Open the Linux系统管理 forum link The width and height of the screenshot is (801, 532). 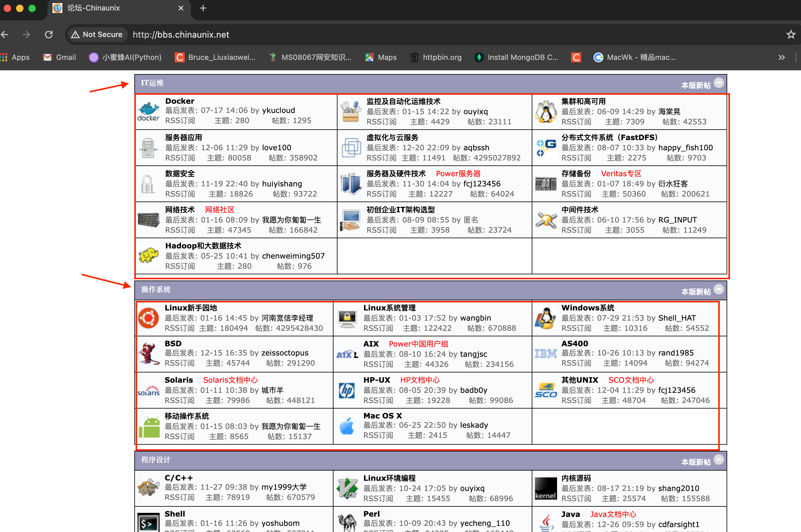pyautogui.click(x=390, y=308)
